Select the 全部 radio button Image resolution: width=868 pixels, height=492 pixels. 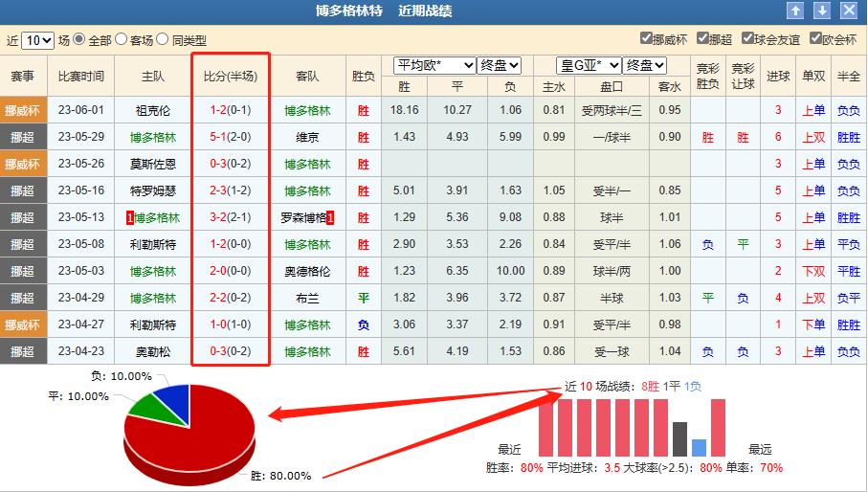79,38
